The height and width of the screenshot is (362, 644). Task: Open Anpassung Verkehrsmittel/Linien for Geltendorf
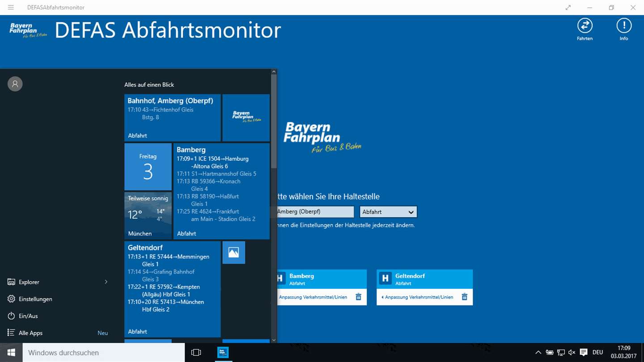click(417, 297)
